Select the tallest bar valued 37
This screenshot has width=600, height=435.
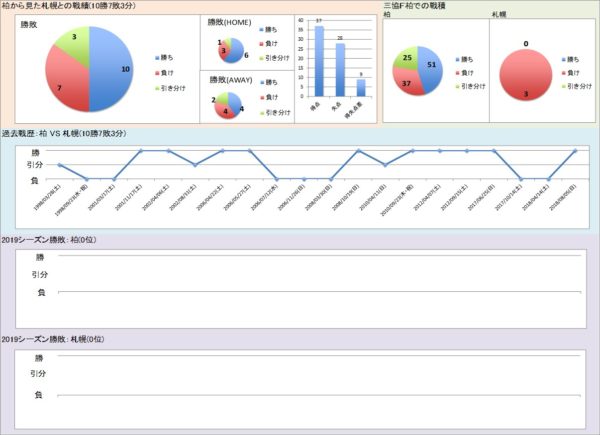(x=319, y=61)
